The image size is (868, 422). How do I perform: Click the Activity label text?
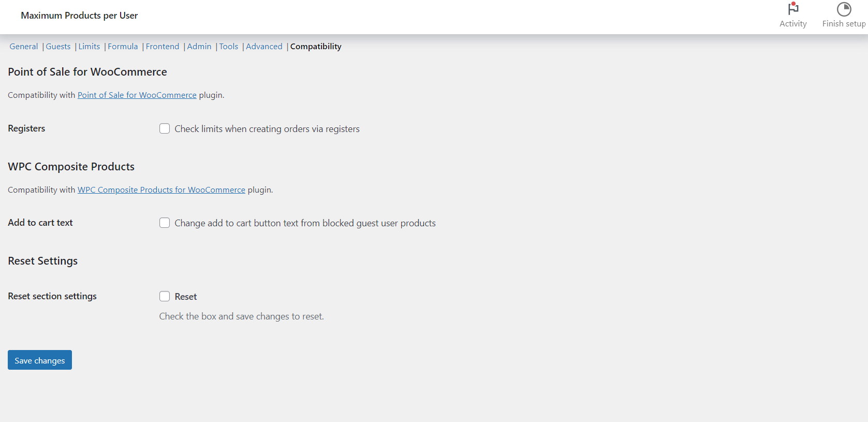pos(793,23)
